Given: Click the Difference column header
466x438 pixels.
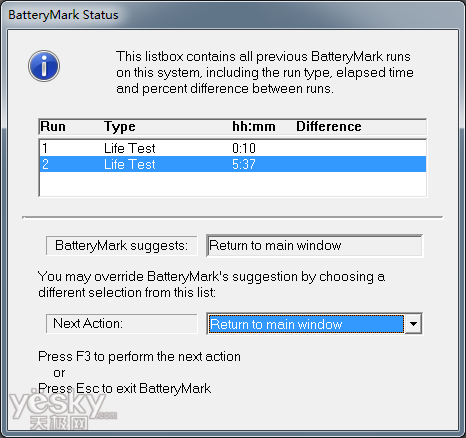Looking at the screenshot, I should point(329,127).
